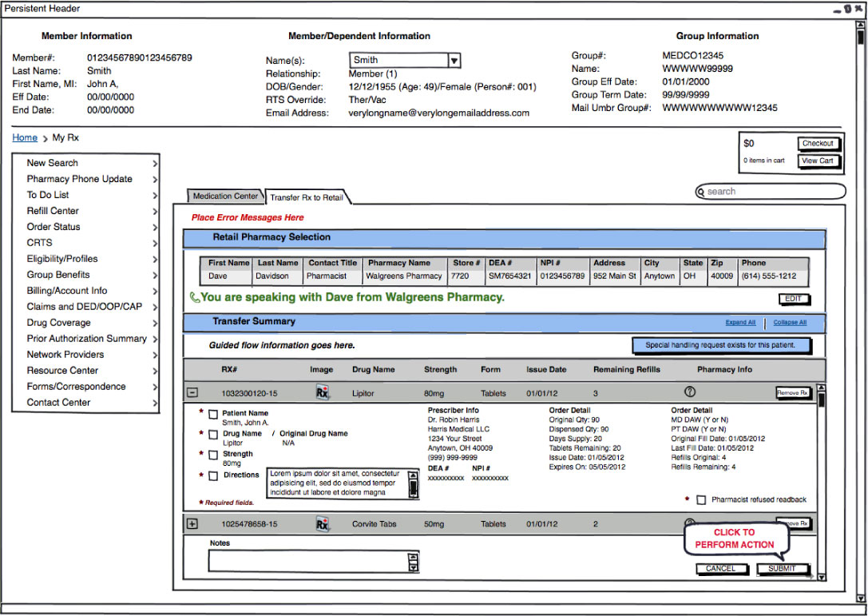Click the Lipitor Rx image icon
The image size is (868, 616).
pyautogui.click(x=322, y=393)
